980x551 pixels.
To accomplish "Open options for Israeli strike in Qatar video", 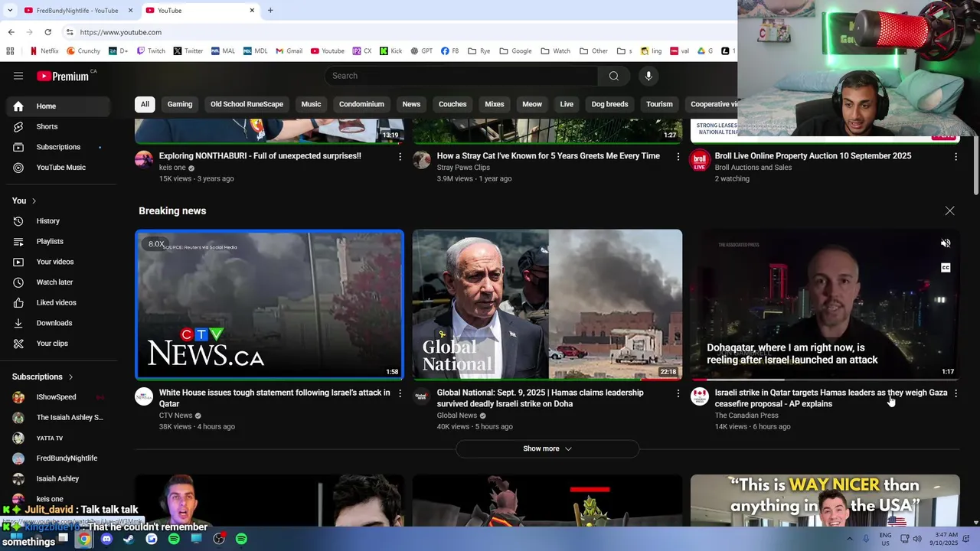I will click(x=955, y=393).
